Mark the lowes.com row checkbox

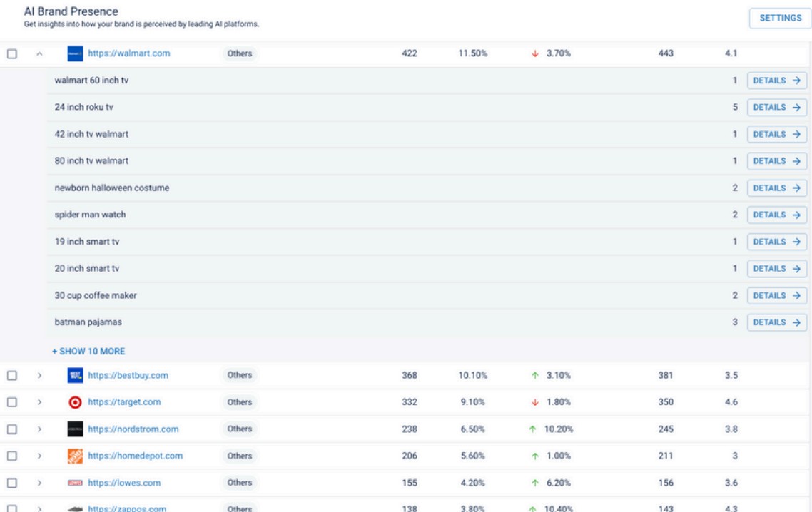click(x=12, y=483)
